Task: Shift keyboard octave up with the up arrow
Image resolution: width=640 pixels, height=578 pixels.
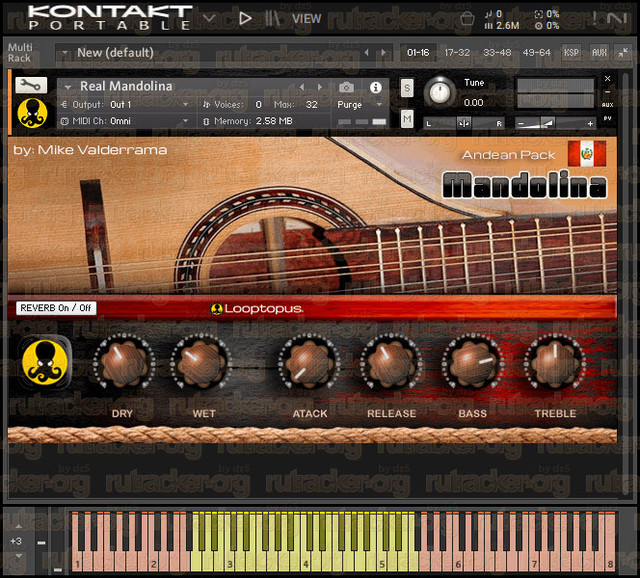Action: [x=18, y=526]
